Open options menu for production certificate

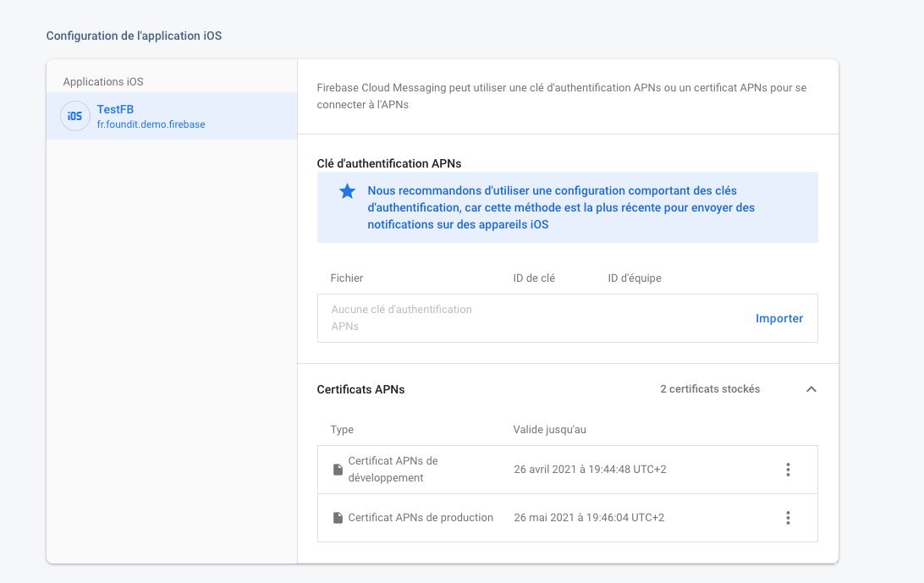pyautogui.click(x=788, y=518)
